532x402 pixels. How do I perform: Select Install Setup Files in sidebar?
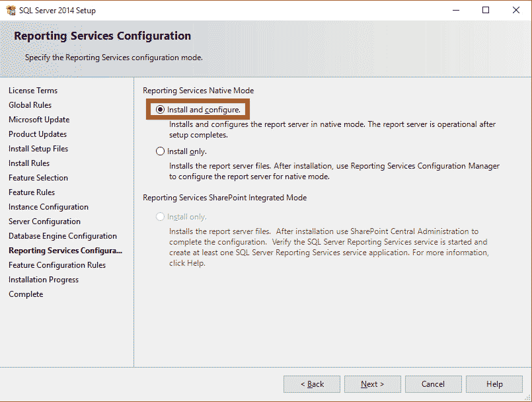click(38, 148)
